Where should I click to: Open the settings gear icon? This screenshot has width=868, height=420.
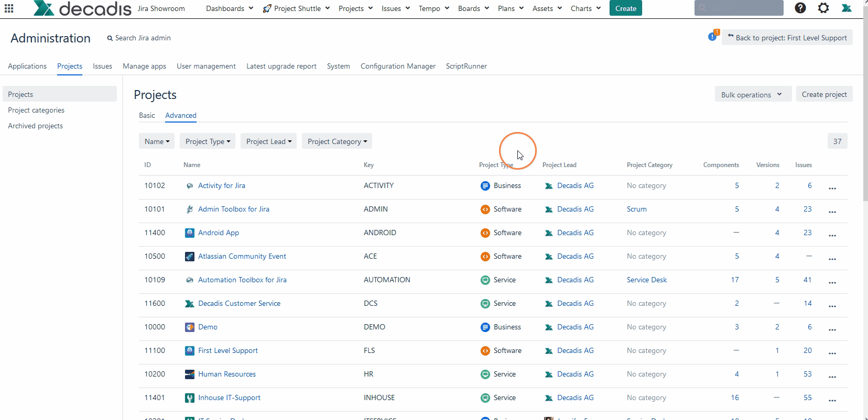tap(823, 8)
